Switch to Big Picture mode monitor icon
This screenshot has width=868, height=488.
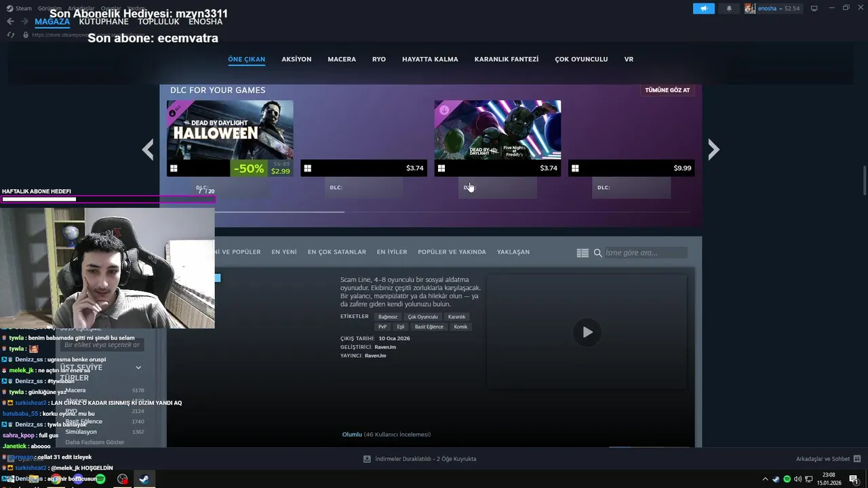tap(814, 8)
